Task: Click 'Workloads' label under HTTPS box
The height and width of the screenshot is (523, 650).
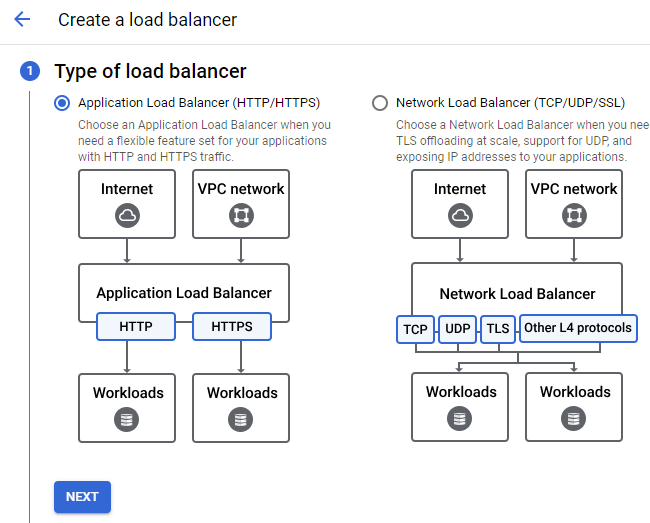Action: [242, 393]
